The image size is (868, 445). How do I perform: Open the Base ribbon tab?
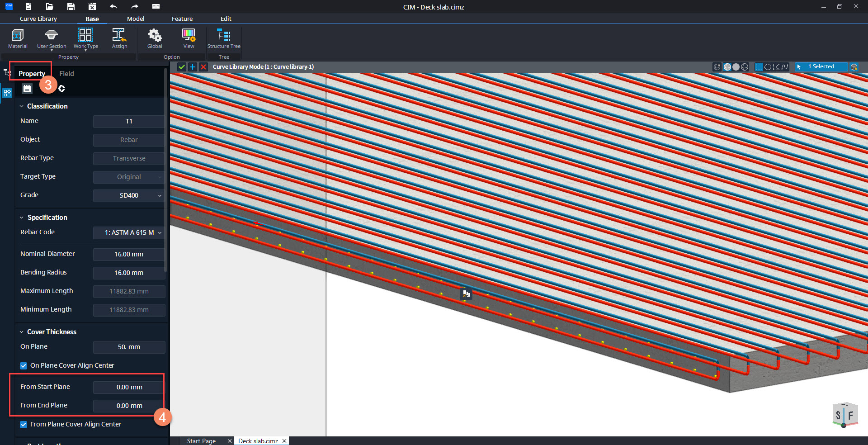92,19
